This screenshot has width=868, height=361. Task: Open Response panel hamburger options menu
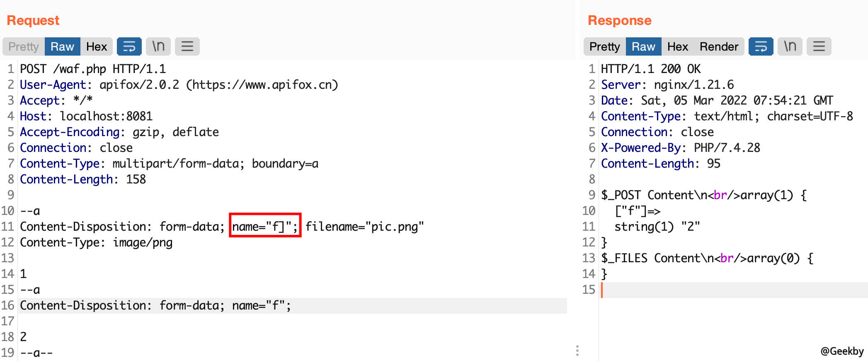(819, 46)
